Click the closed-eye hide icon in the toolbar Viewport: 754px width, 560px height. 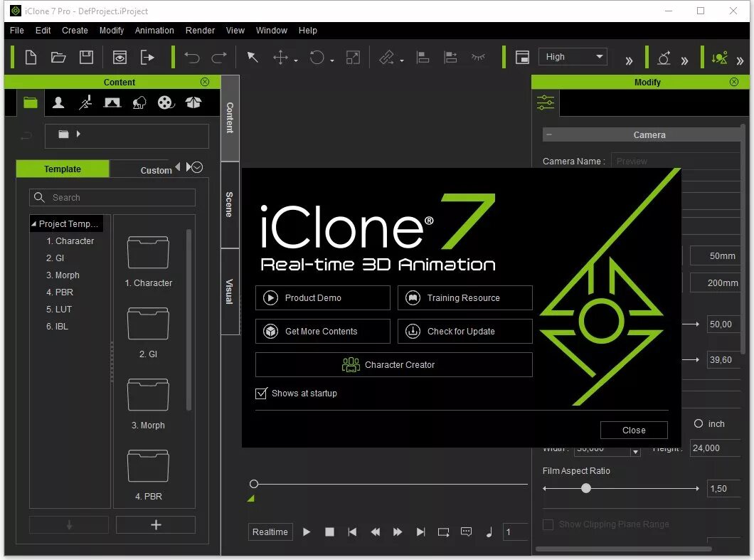coord(478,57)
